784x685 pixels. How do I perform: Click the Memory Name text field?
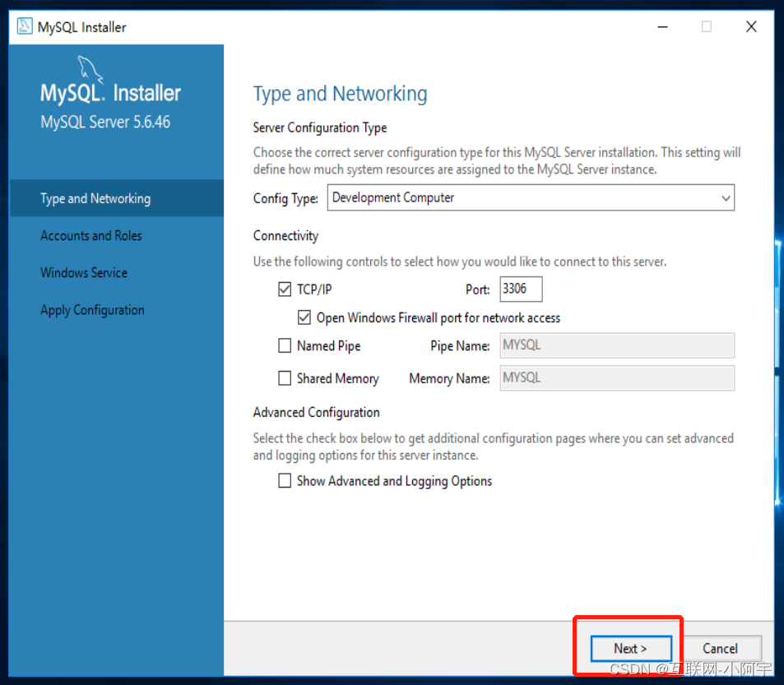(616, 377)
